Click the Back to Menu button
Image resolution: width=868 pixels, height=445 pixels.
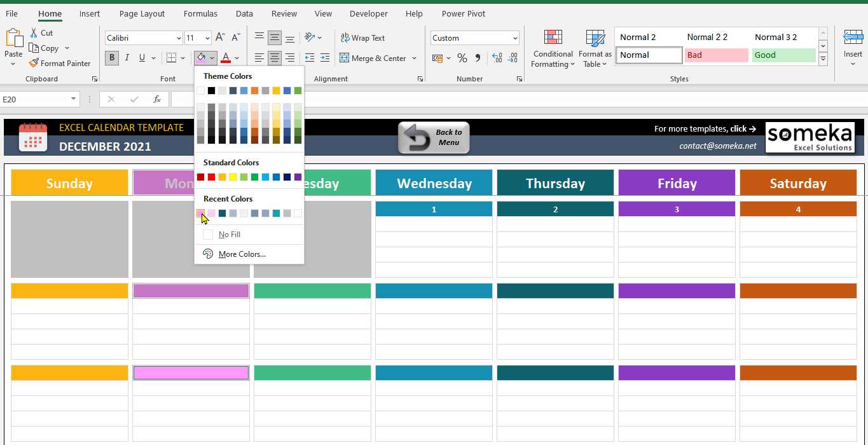coord(434,137)
